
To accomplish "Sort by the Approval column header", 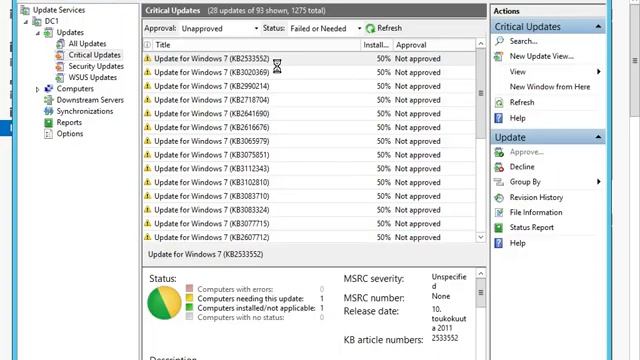I will (x=434, y=45).
